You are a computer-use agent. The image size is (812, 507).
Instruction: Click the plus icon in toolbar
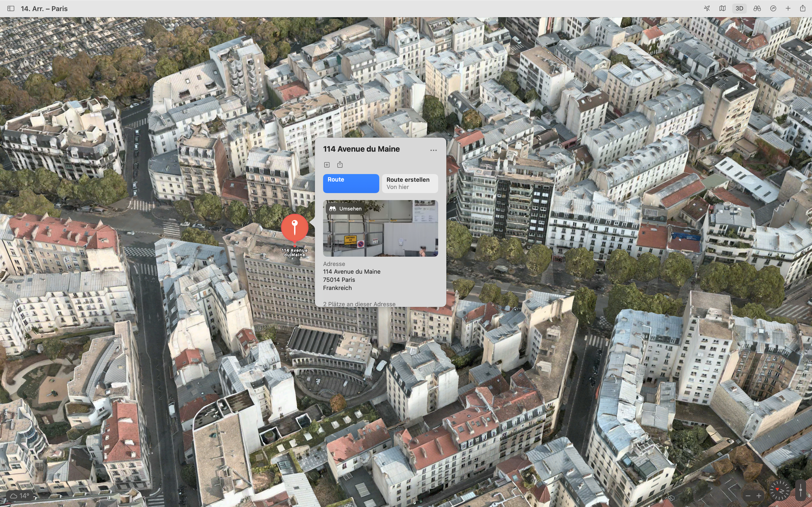(x=788, y=8)
